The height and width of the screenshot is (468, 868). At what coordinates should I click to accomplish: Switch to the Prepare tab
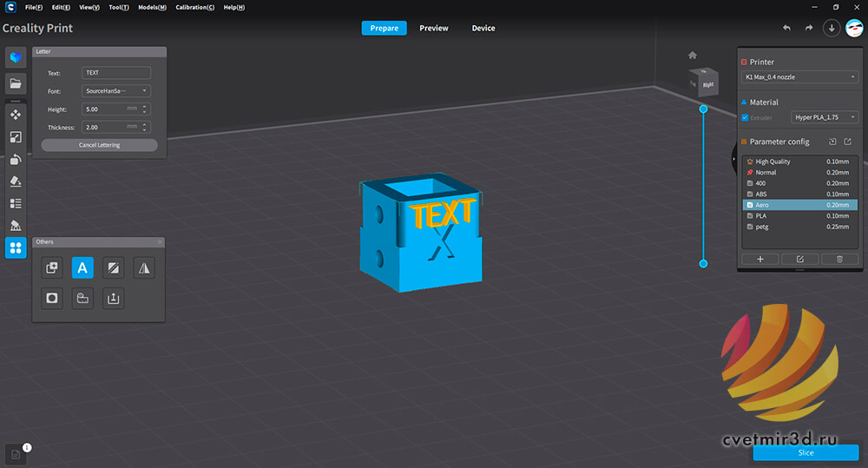tap(385, 29)
